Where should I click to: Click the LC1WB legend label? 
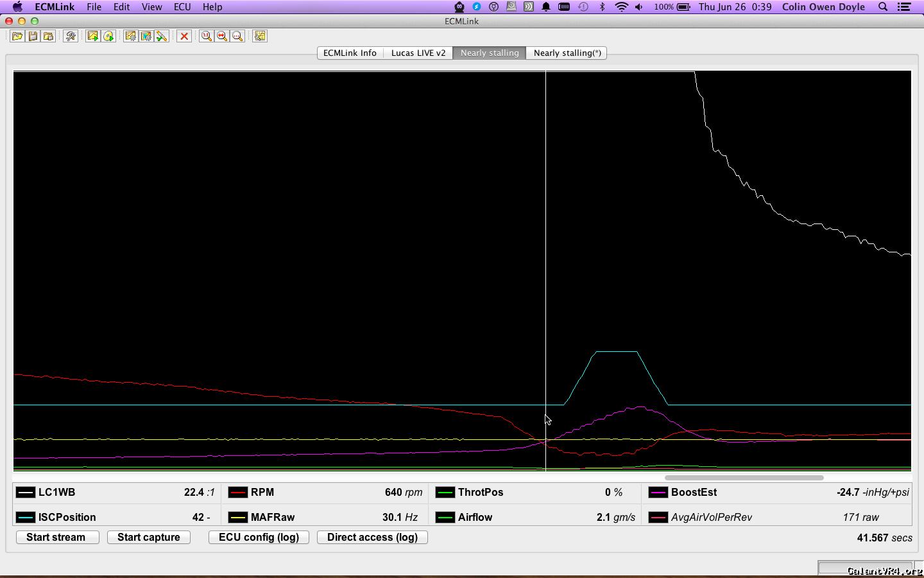tap(56, 493)
